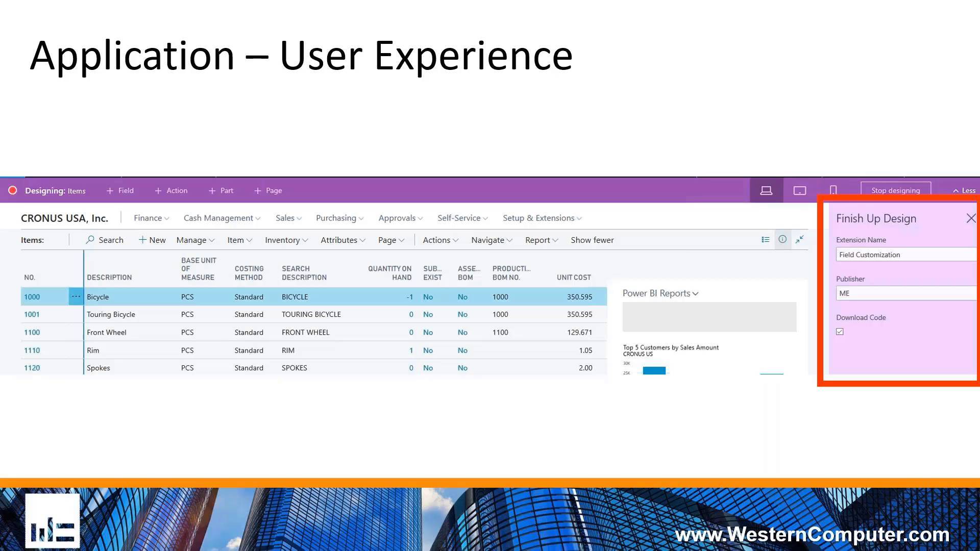
Task: Preview the page in phone mode
Action: tap(833, 190)
